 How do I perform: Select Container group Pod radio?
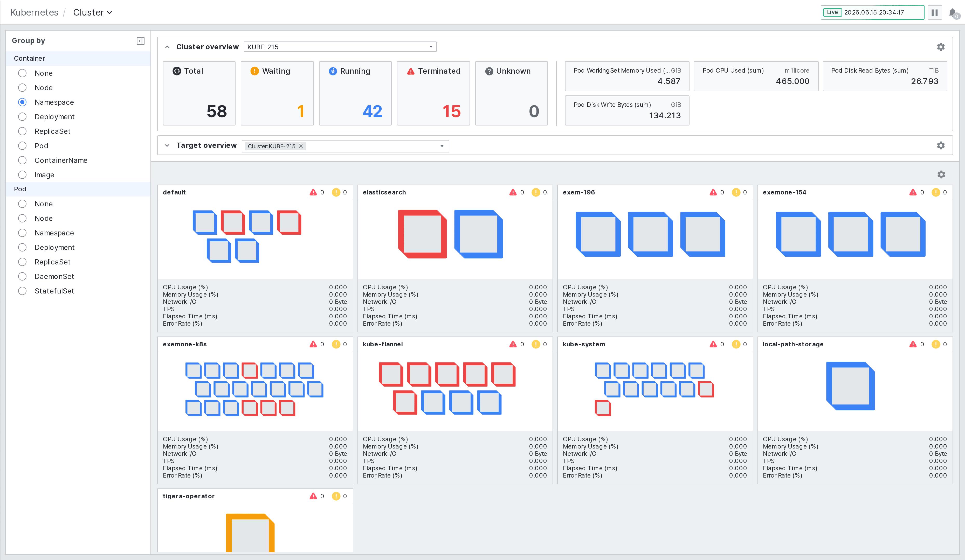point(22,146)
